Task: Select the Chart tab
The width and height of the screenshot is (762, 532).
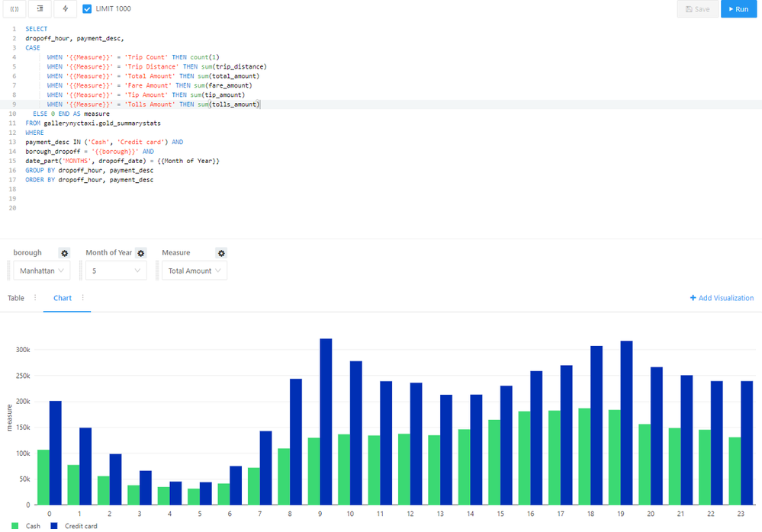Action: click(63, 297)
